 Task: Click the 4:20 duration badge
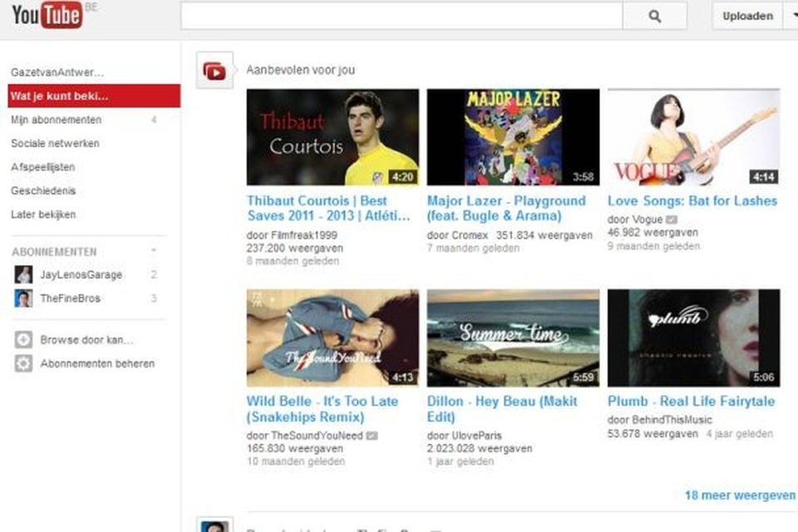pos(402,177)
